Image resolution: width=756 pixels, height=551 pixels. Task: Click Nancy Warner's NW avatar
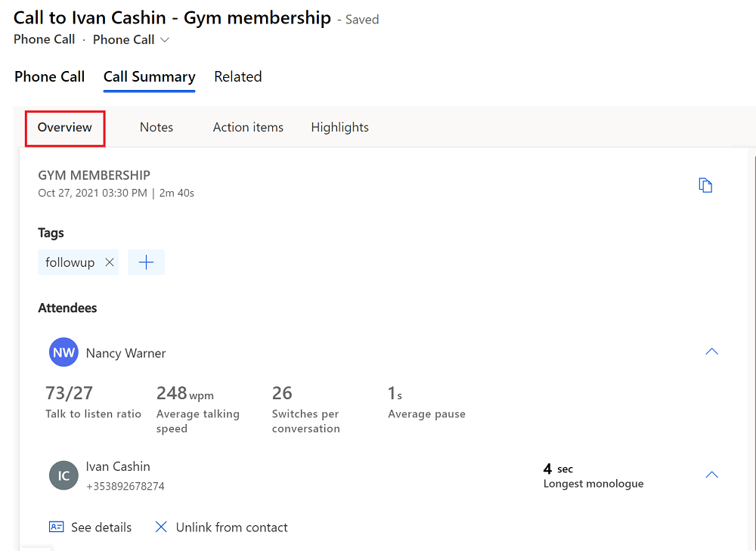[x=64, y=353]
